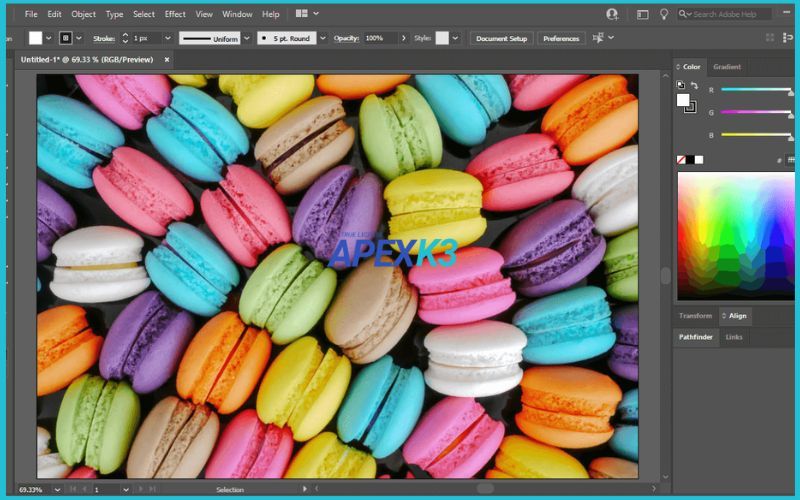Image resolution: width=800 pixels, height=500 pixels.
Task: Open the 5 pt. Round brush dropdown
Action: pos(324,38)
